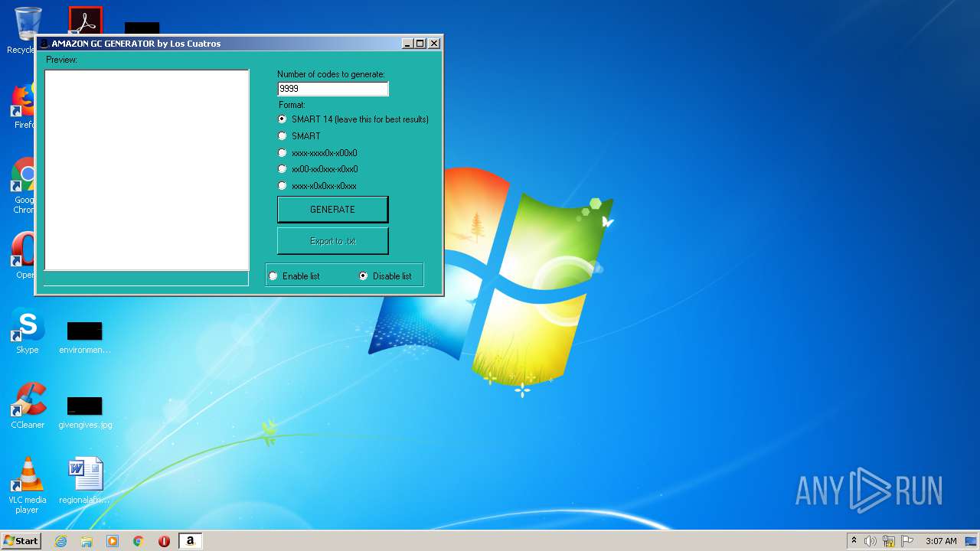Open Internet Explorer from the taskbar
The height and width of the screenshot is (551, 980).
(x=60, y=541)
